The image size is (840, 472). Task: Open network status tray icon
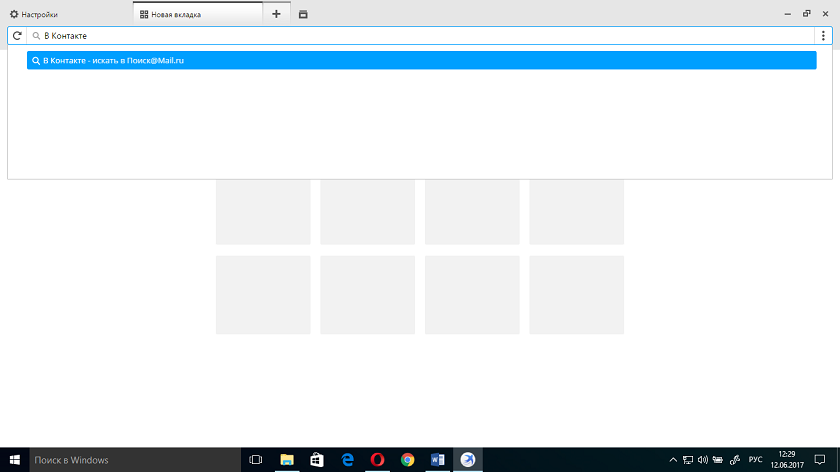coord(688,460)
